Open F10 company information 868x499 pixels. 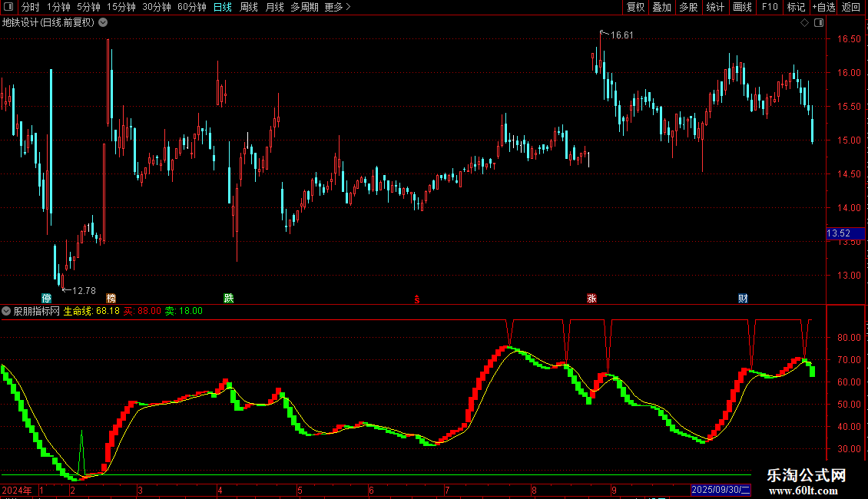tap(770, 7)
